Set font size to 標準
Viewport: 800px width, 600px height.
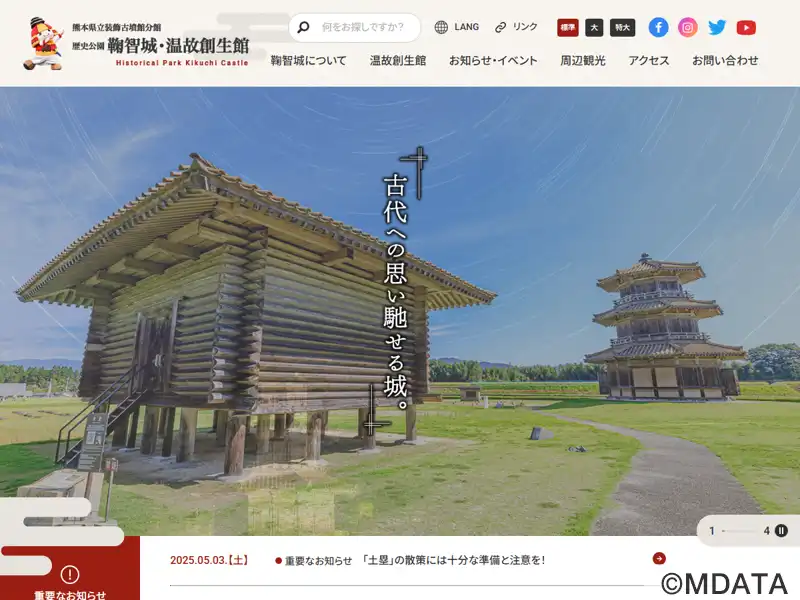point(568,28)
